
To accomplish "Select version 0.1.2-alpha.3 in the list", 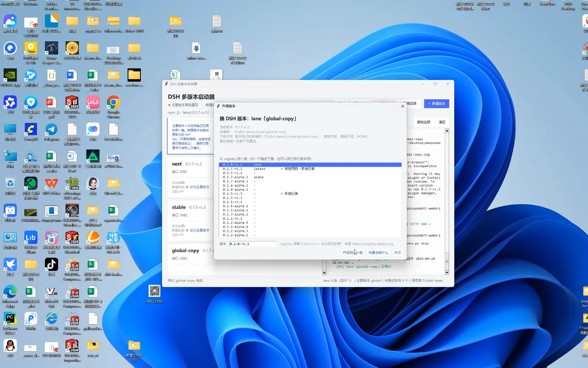I will tap(310, 231).
